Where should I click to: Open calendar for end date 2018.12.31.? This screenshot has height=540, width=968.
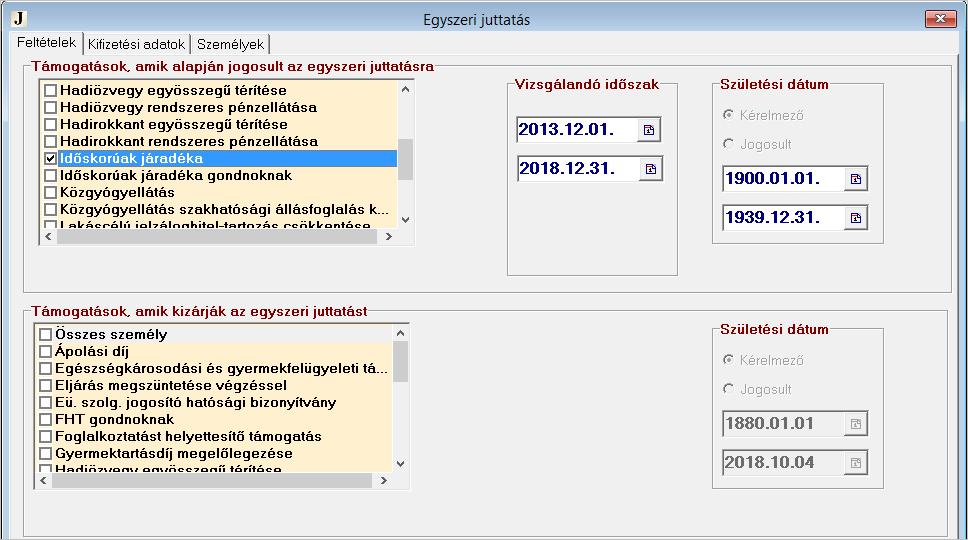click(651, 168)
